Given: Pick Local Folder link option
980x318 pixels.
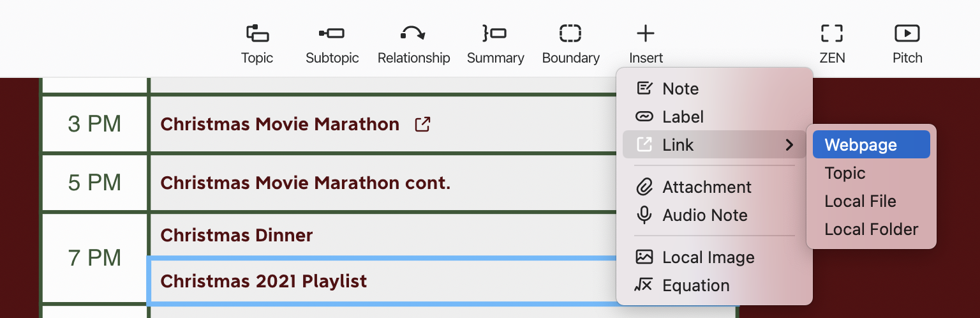Looking at the screenshot, I should click(872, 229).
